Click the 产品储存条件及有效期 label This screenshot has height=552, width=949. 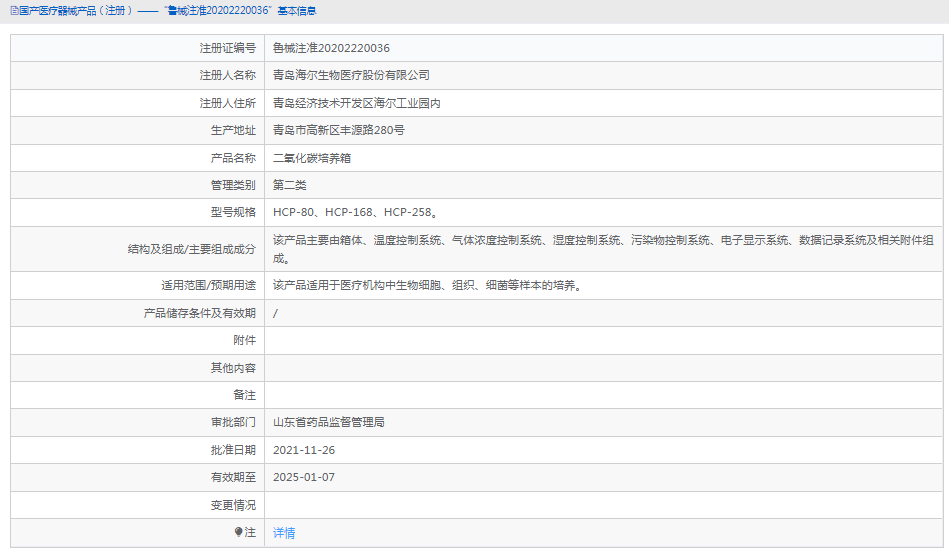[x=200, y=313]
